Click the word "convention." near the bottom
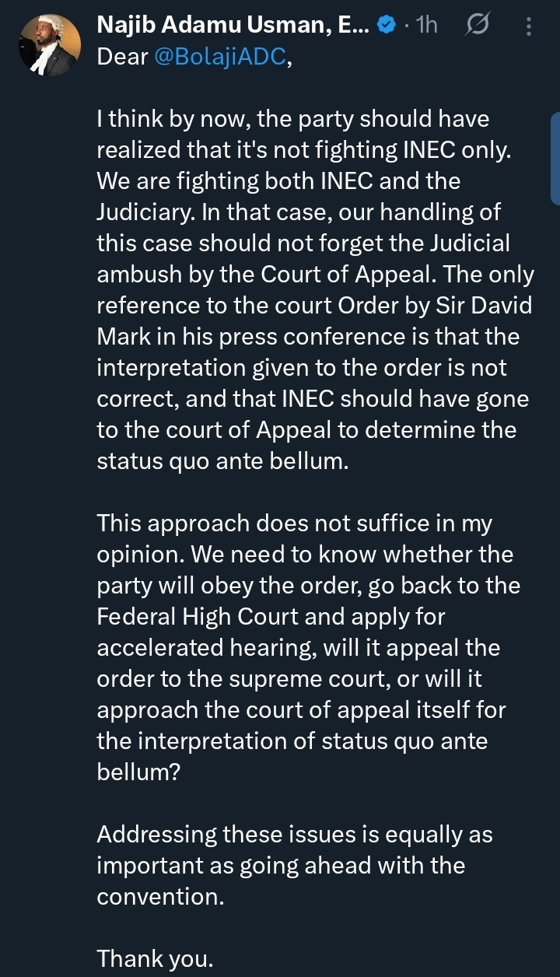The image size is (560, 977). (160, 896)
